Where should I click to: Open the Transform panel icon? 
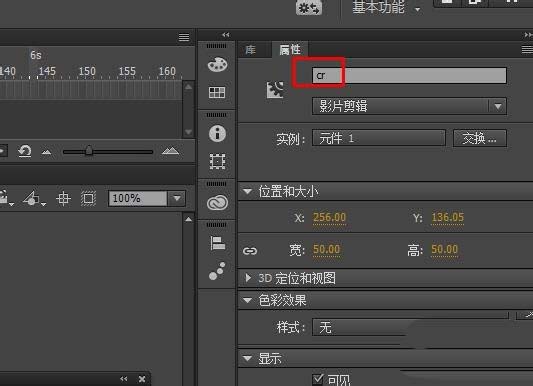click(x=217, y=161)
